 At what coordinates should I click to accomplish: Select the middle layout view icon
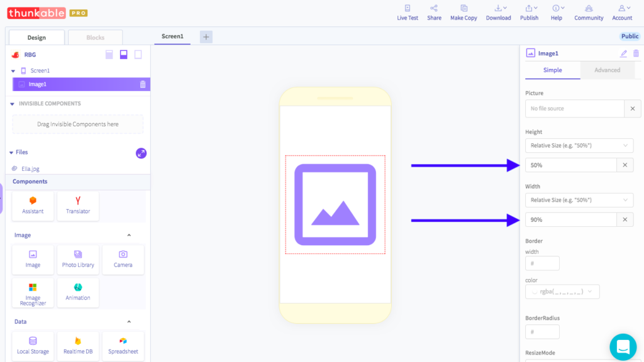coord(124,55)
